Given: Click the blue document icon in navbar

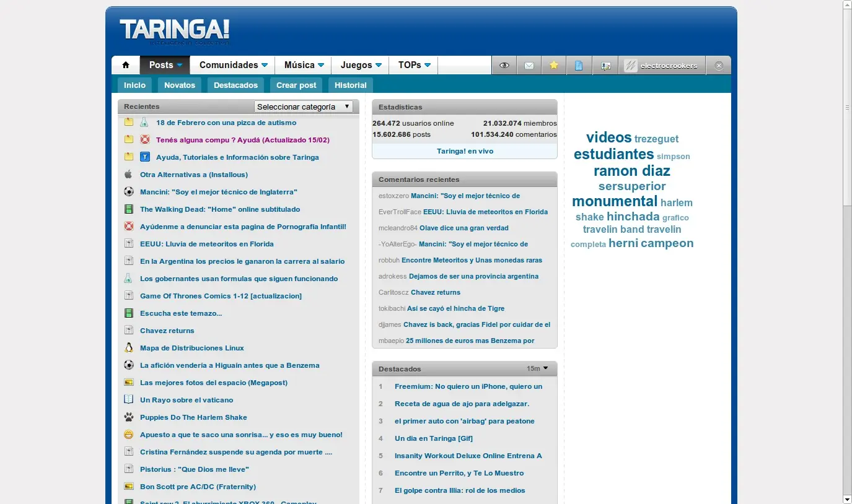Looking at the screenshot, I should pyautogui.click(x=579, y=65).
